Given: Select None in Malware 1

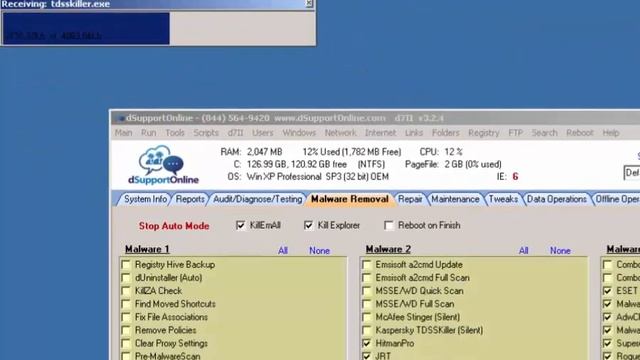Looking at the screenshot, I should click(x=319, y=251).
